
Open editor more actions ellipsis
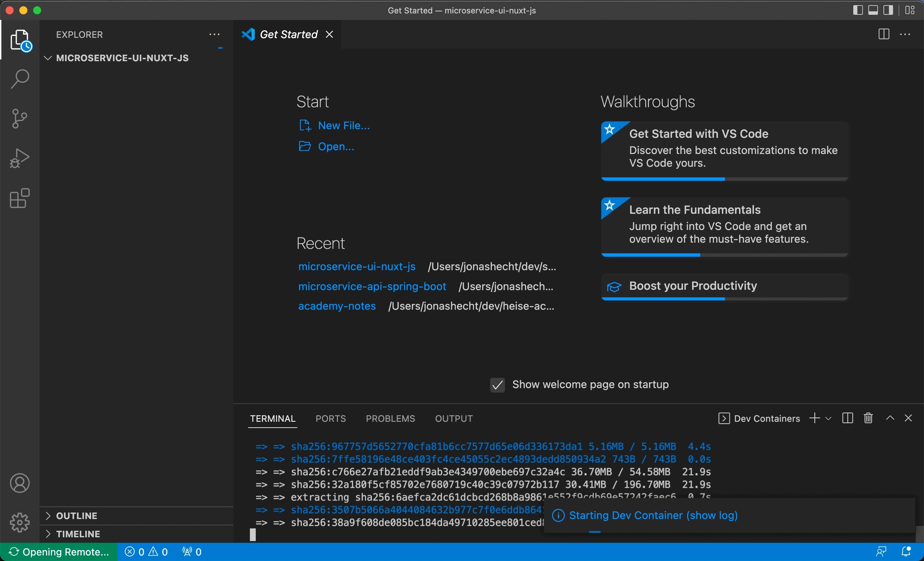coord(905,34)
